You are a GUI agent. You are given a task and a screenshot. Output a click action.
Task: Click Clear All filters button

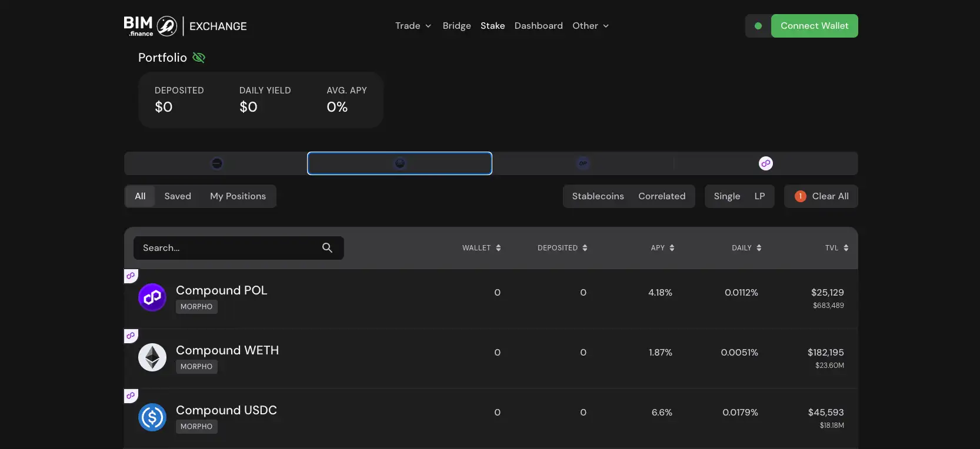[x=821, y=196]
